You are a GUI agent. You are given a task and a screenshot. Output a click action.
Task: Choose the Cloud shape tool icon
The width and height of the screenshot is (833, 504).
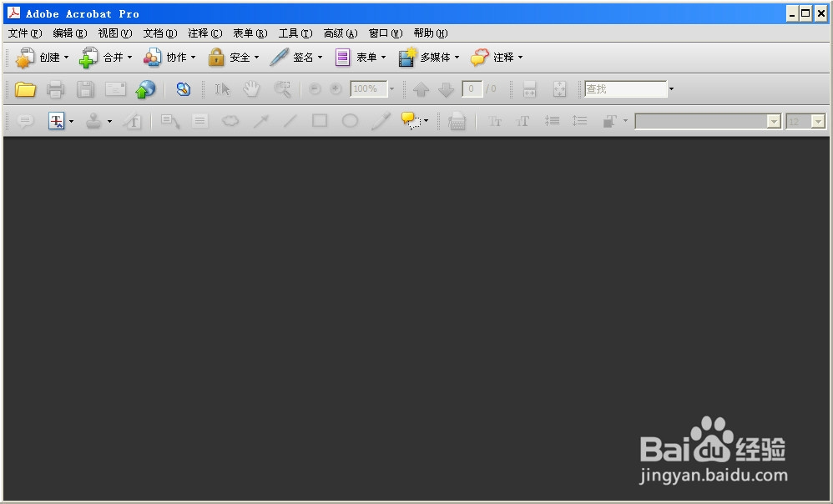point(230,121)
